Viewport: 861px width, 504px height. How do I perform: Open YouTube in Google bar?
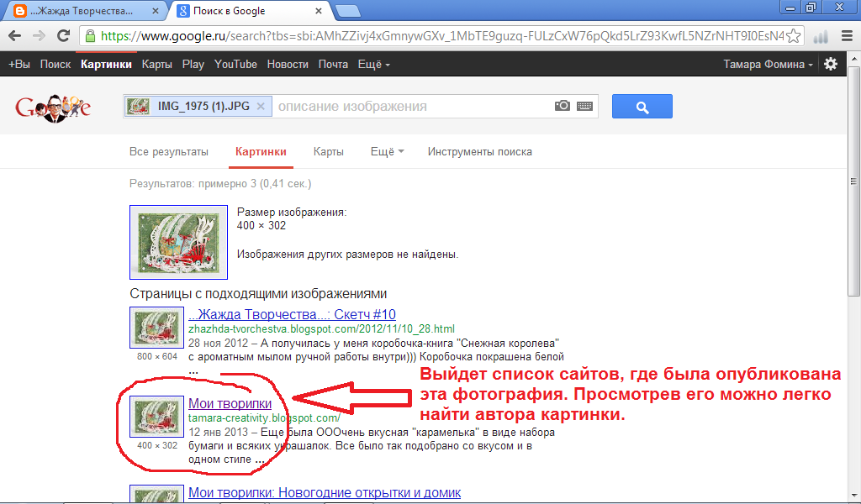click(x=235, y=64)
